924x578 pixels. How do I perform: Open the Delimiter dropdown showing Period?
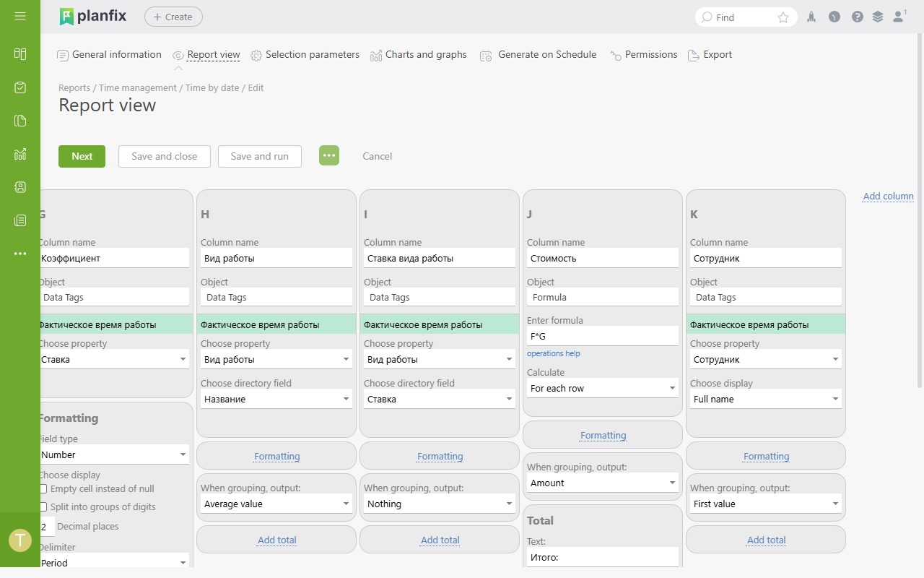(x=113, y=562)
